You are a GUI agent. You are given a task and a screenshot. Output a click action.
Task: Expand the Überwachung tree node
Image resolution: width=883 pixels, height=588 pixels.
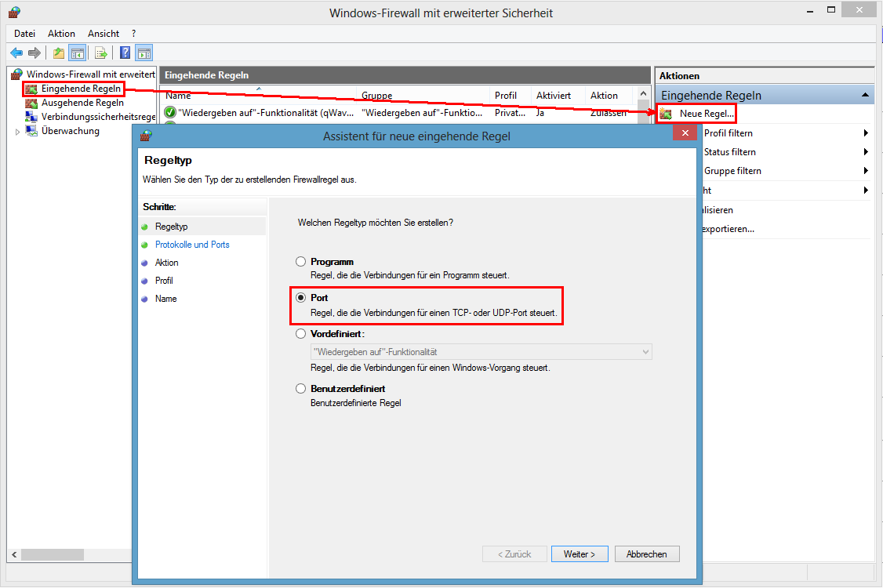pyautogui.click(x=17, y=131)
